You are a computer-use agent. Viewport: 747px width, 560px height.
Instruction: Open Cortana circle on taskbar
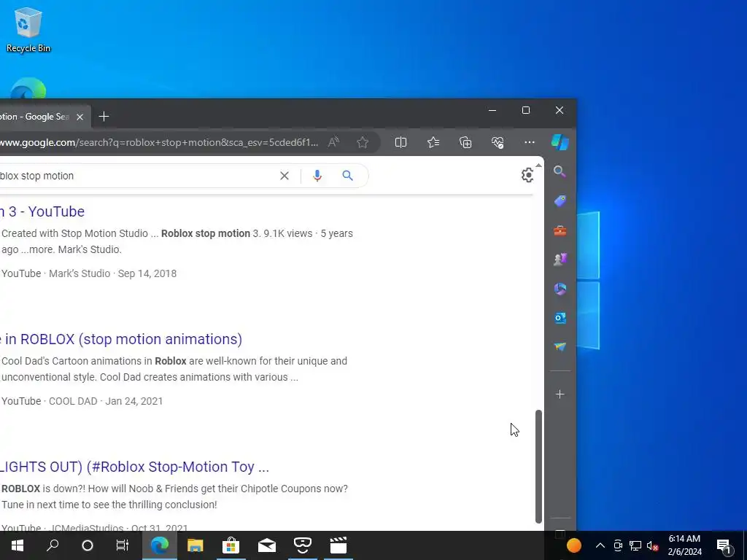pos(88,545)
